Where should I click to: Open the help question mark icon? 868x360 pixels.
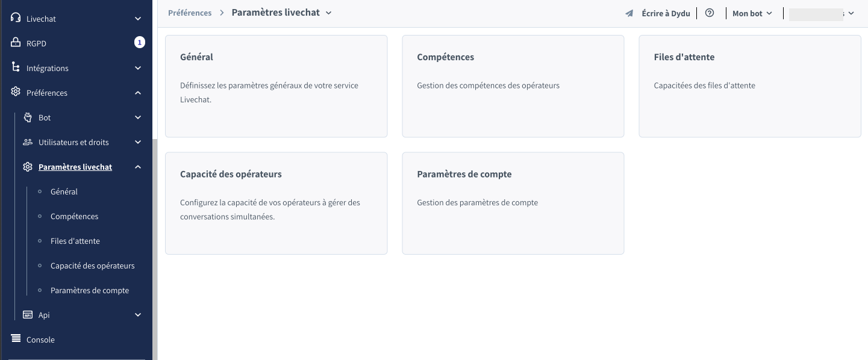710,13
